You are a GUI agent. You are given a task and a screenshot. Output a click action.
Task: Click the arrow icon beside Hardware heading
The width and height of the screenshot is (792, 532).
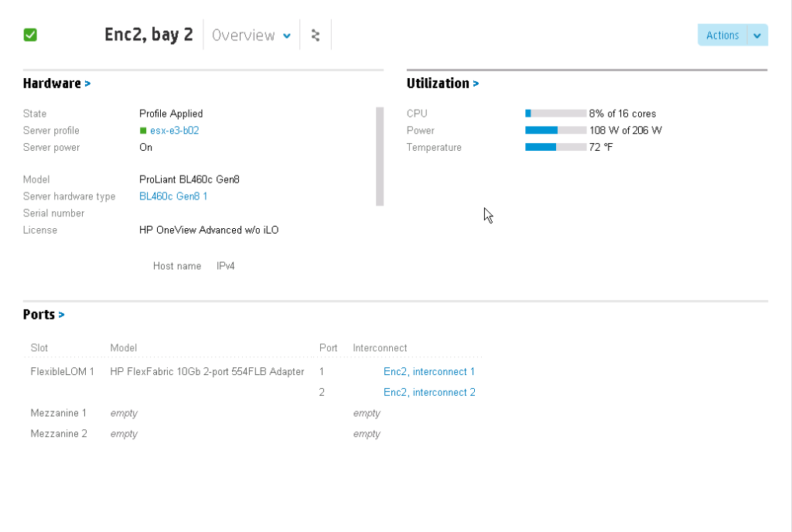[x=87, y=84]
